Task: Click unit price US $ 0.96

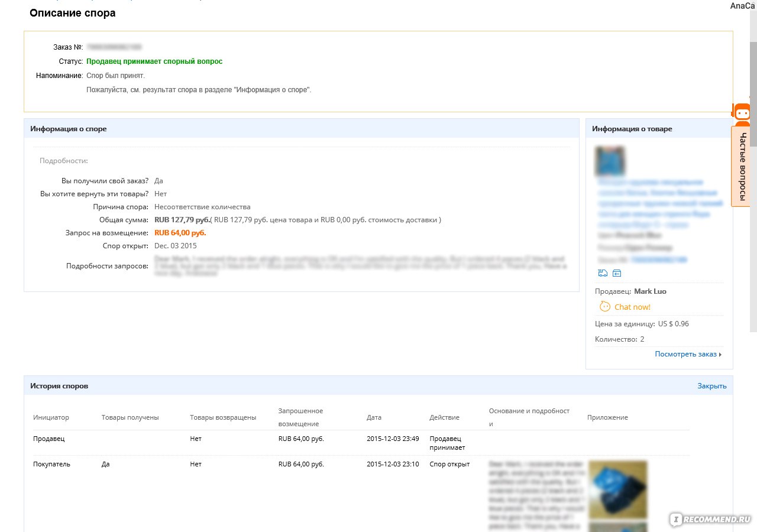Action: pos(673,324)
